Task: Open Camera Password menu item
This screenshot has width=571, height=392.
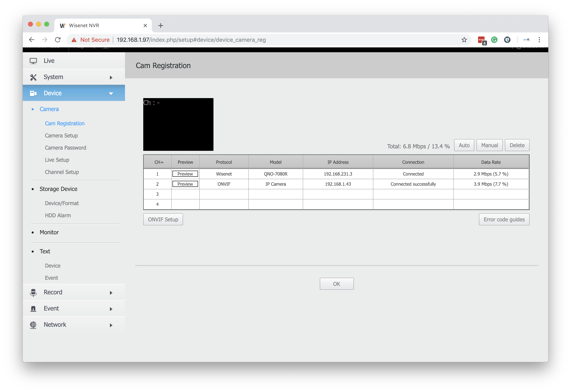Action: click(65, 148)
